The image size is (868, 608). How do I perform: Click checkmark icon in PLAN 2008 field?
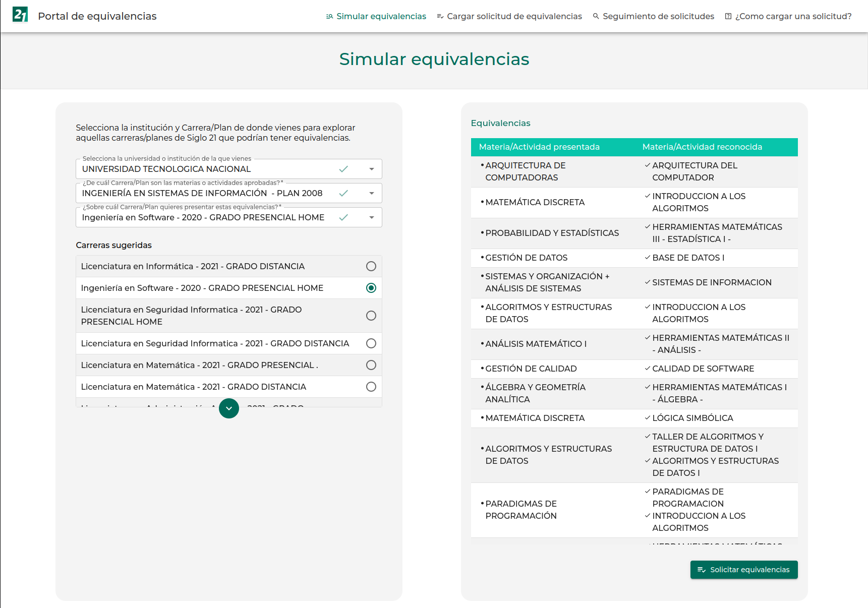point(343,193)
